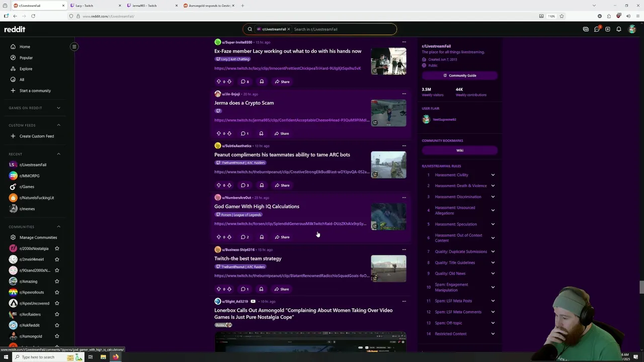
Task: Click the browser back arrow
Action: [15, 16]
